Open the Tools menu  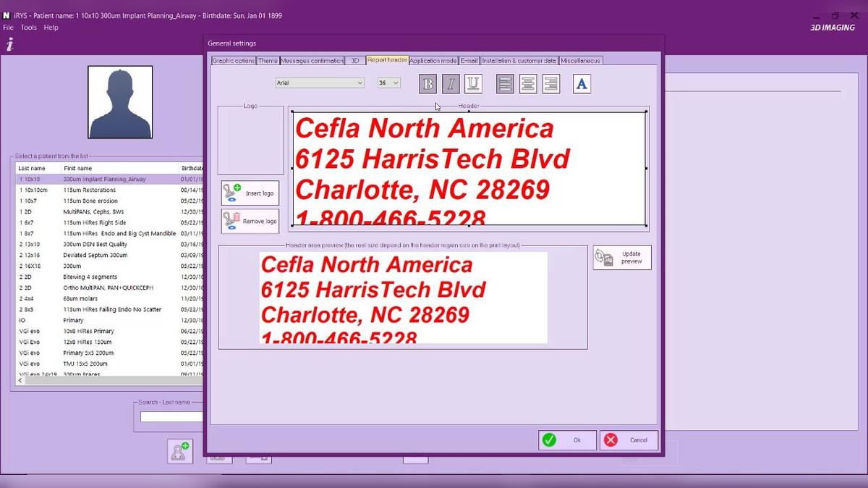28,28
